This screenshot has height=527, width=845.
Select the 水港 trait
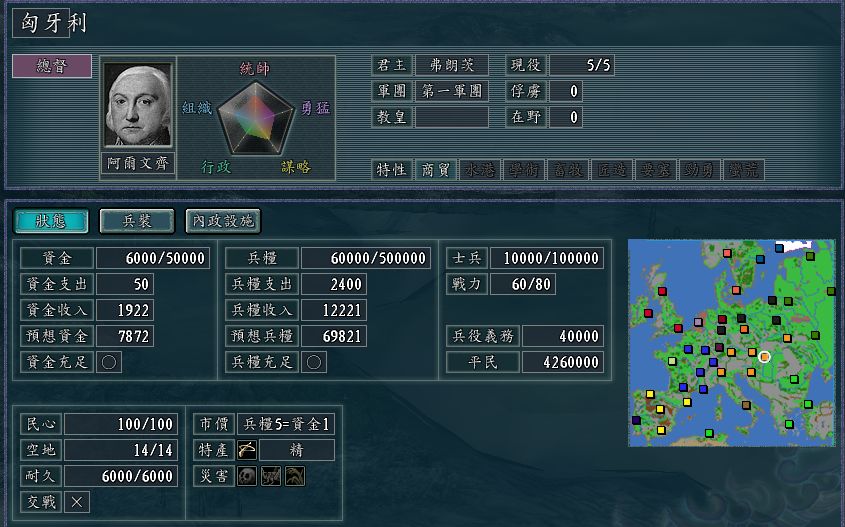pyautogui.click(x=480, y=170)
